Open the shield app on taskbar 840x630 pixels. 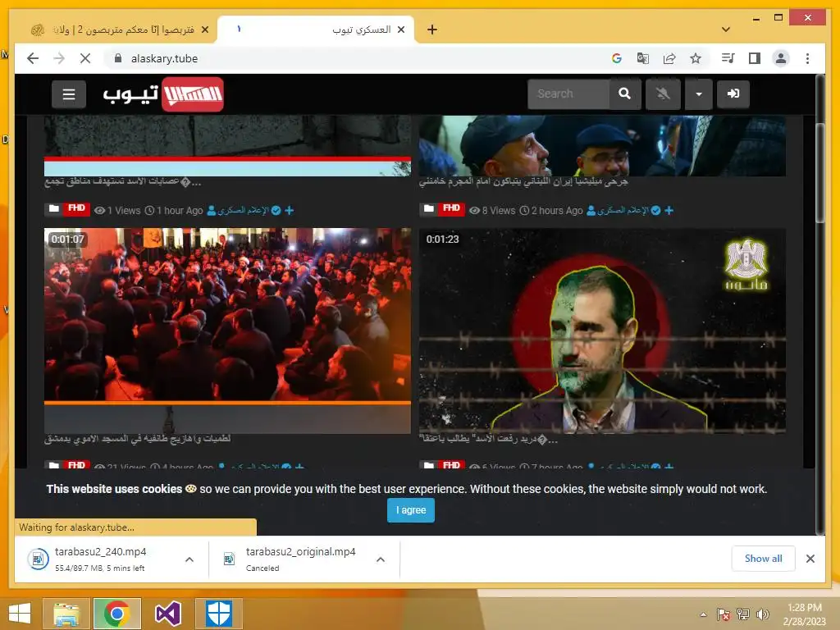(218, 614)
